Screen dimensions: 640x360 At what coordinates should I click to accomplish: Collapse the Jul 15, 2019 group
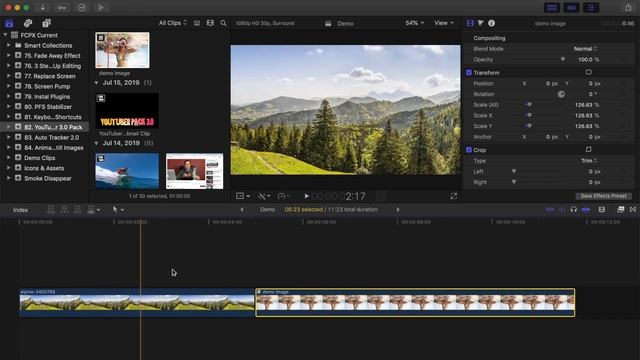(96, 83)
